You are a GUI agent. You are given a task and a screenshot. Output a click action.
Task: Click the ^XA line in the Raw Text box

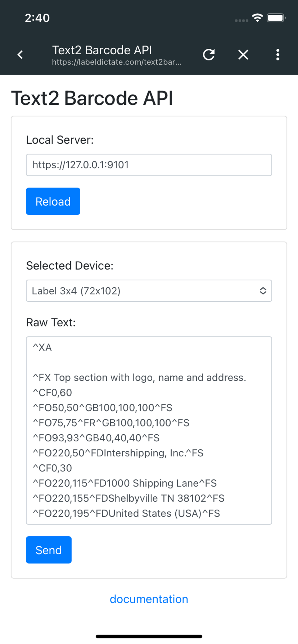42,347
